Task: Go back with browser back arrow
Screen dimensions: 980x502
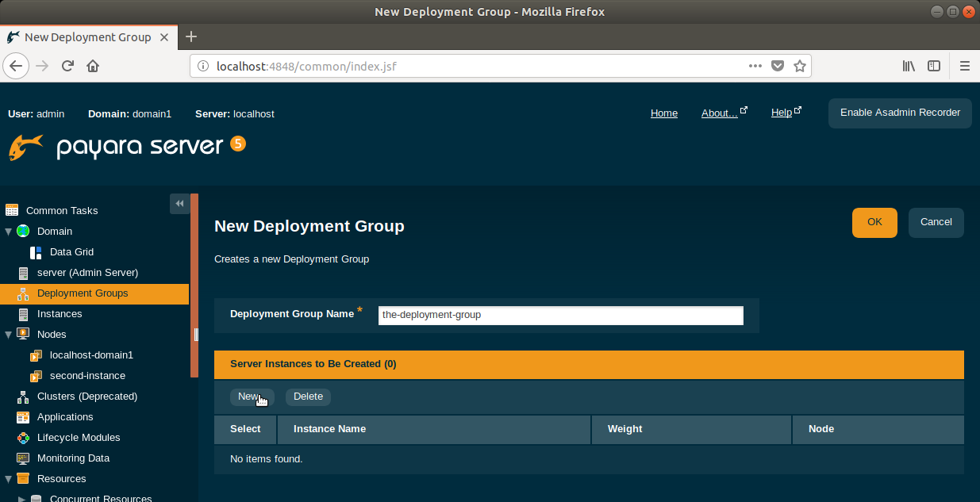Action: pos(16,66)
